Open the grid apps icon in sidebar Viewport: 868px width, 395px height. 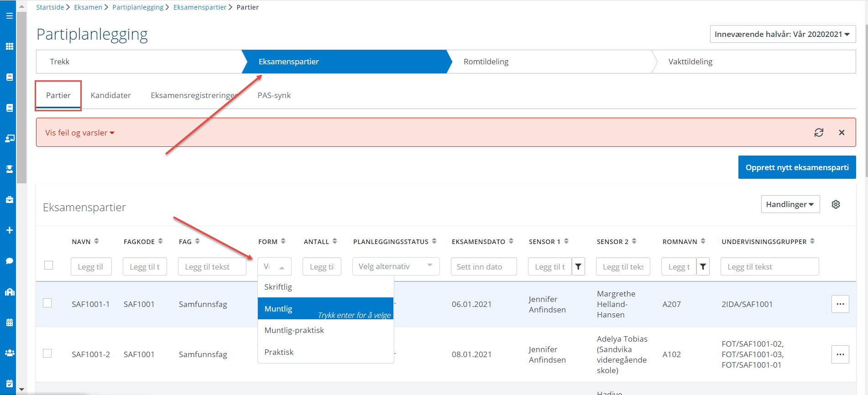(x=9, y=47)
